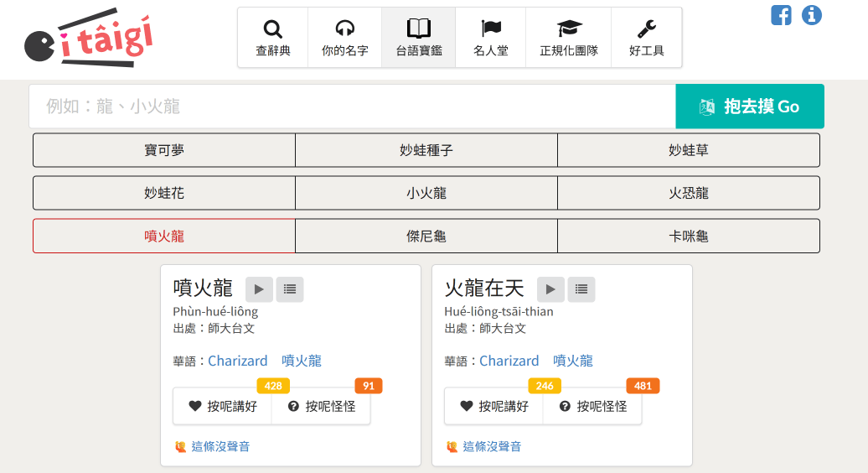Select the 火恐龍 entry
Image resolution: width=868 pixels, height=473 pixels.
point(689,193)
